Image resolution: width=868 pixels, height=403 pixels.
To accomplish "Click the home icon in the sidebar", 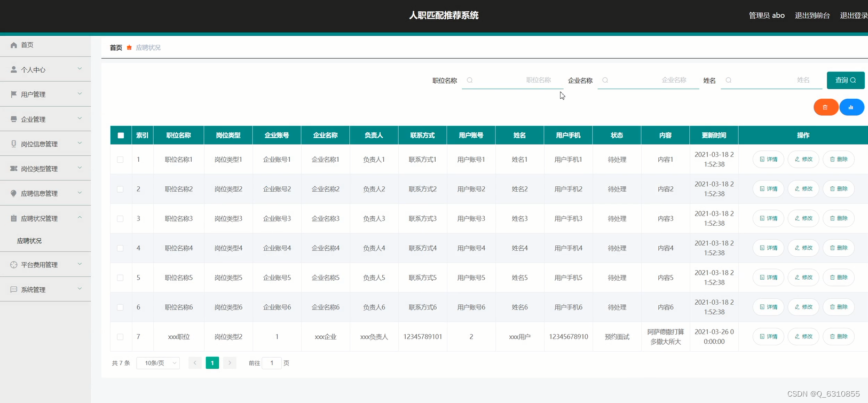I will coord(14,45).
